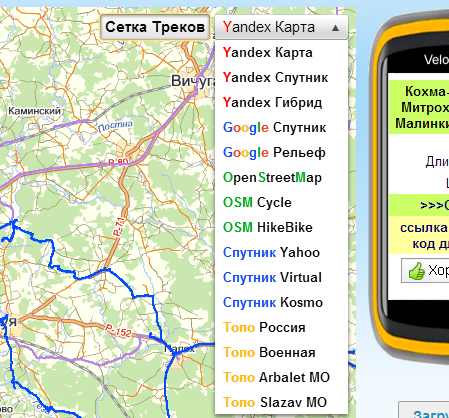Image resolution: width=449 pixels, height=418 pixels.
Task: Click the Каминский label on map
Action: pyautogui.click(x=35, y=111)
